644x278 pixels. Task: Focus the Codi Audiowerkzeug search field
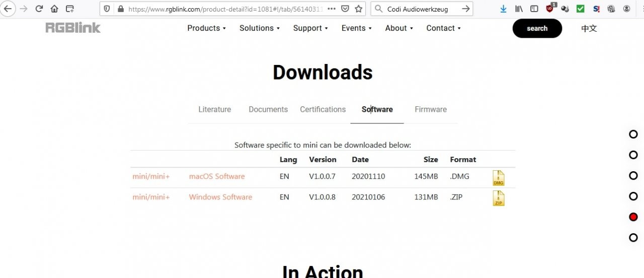[x=422, y=9]
